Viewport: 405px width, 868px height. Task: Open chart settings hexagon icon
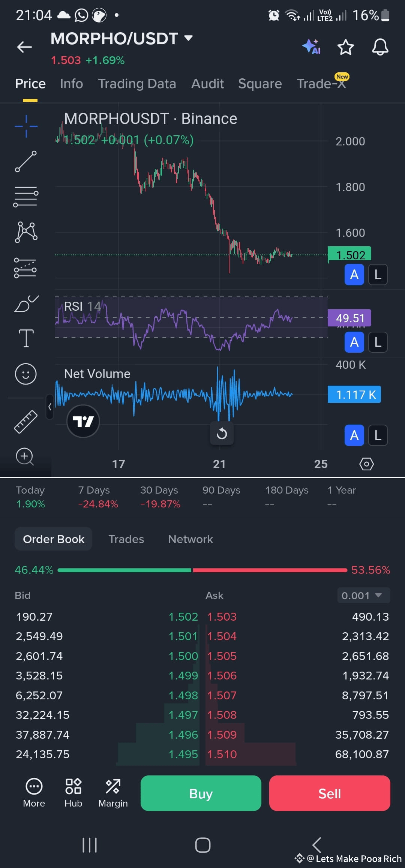pyautogui.click(x=366, y=464)
